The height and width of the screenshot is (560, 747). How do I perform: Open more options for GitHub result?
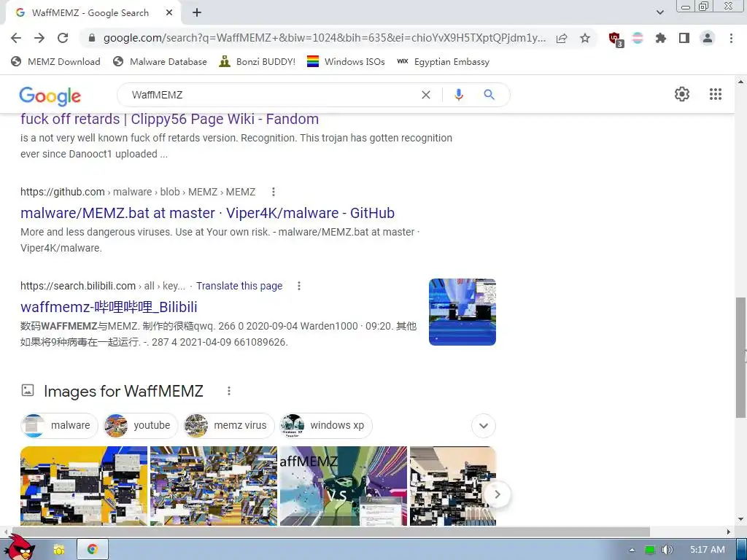273,192
